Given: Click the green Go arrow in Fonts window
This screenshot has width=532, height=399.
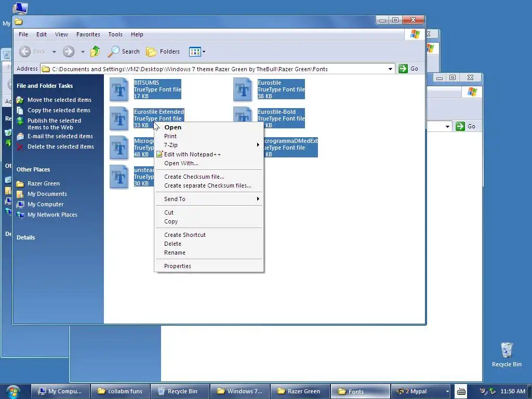Looking at the screenshot, I should click(403, 69).
